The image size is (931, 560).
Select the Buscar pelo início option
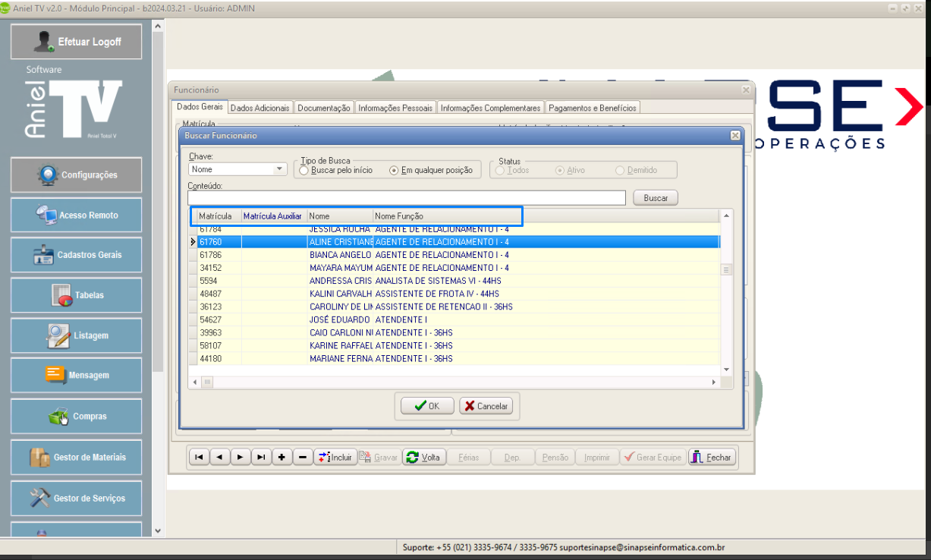tap(304, 171)
